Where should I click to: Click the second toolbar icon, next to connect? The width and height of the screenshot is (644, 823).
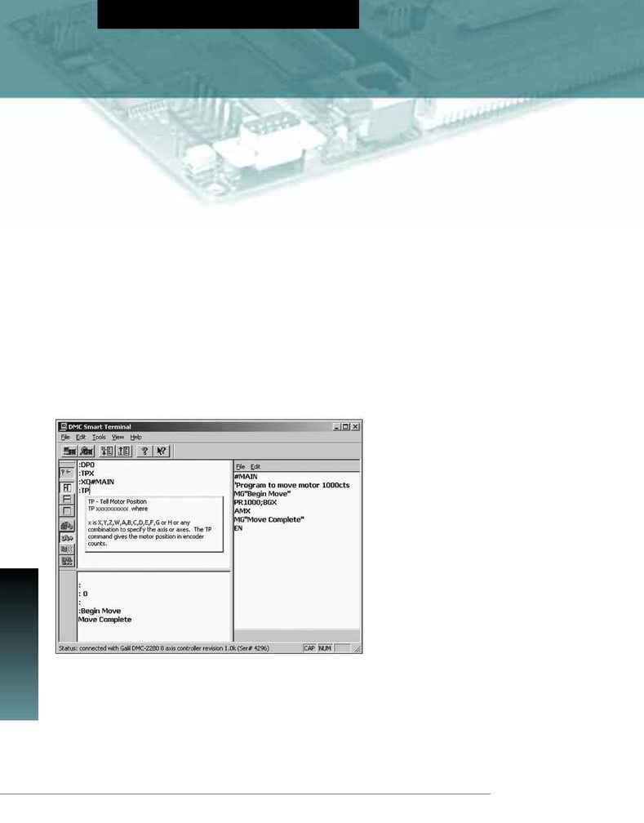(87, 451)
